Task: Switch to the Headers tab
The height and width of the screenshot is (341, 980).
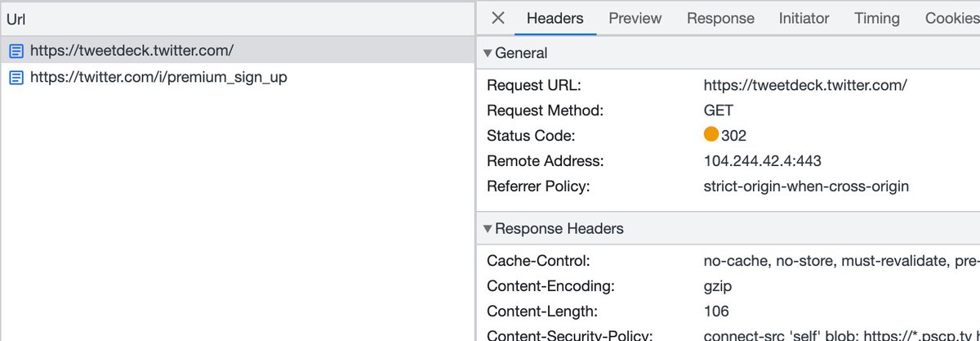Action: pyautogui.click(x=555, y=18)
